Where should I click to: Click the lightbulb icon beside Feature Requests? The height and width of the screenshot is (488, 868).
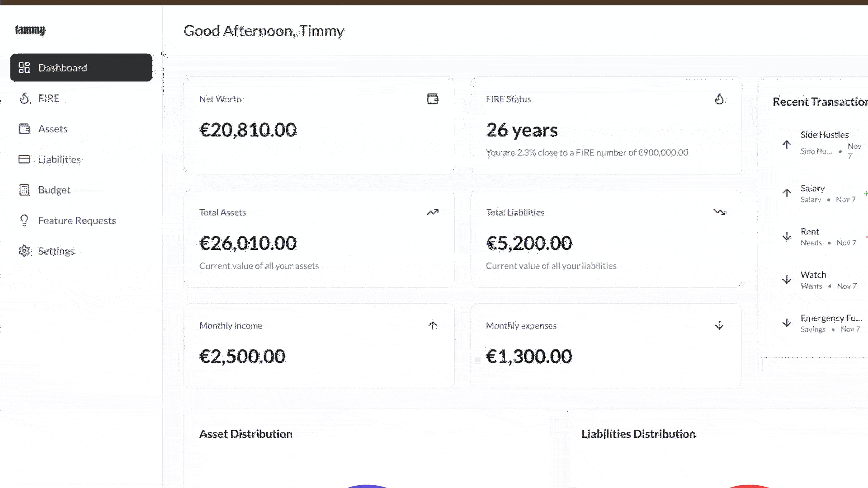(x=25, y=220)
